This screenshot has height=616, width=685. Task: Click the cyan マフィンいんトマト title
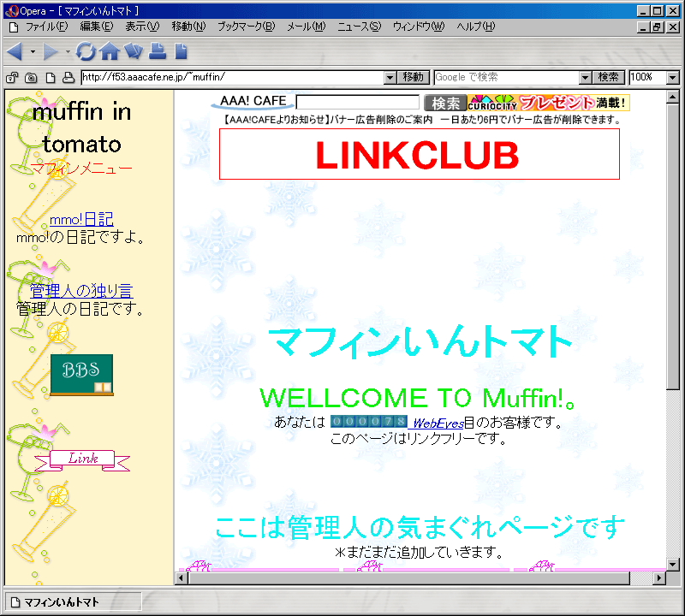tap(420, 342)
